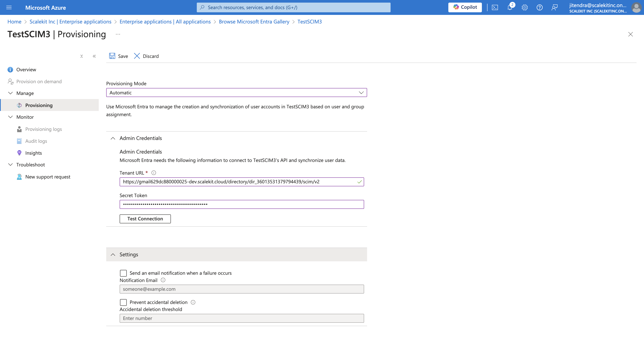Screen dimensions: 644x357
Task: Open Enterprise applications All applications breadcrumb
Action: tap(165, 22)
